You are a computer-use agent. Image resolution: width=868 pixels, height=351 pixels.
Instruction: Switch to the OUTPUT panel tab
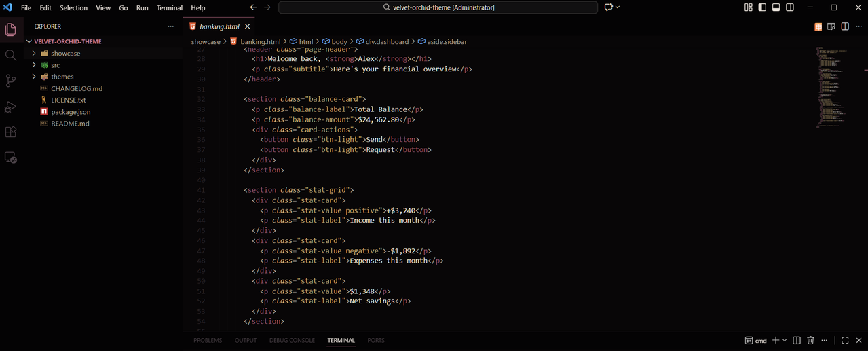pyautogui.click(x=246, y=340)
